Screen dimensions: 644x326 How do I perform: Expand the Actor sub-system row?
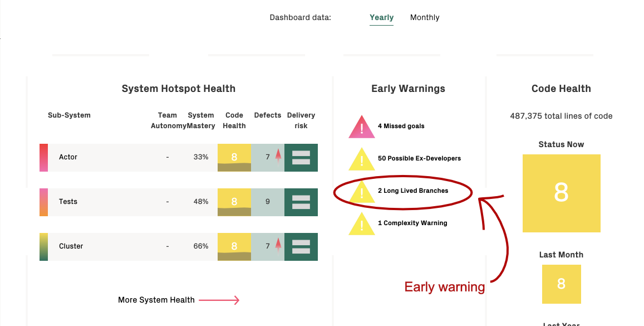pos(68,157)
